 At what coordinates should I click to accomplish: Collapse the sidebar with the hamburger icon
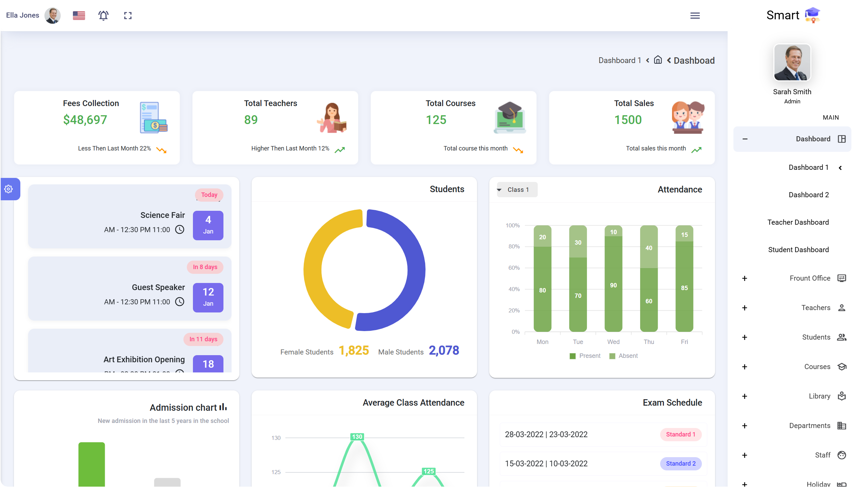[695, 16]
